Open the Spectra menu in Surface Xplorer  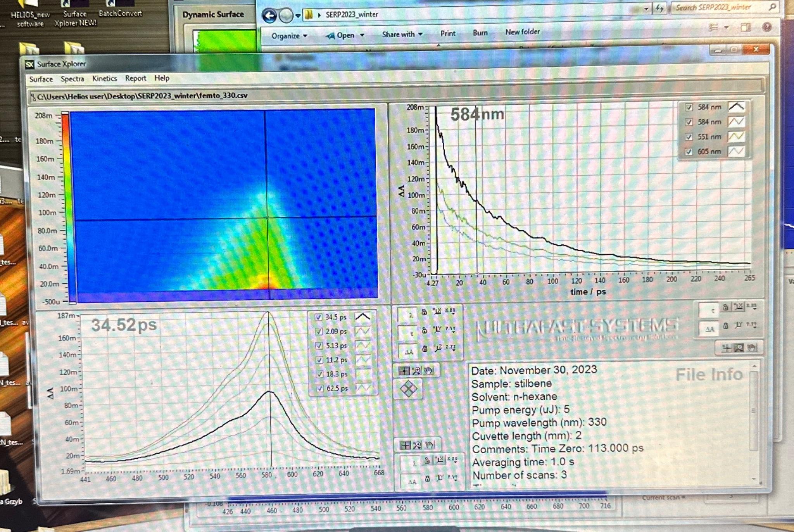pos(72,78)
